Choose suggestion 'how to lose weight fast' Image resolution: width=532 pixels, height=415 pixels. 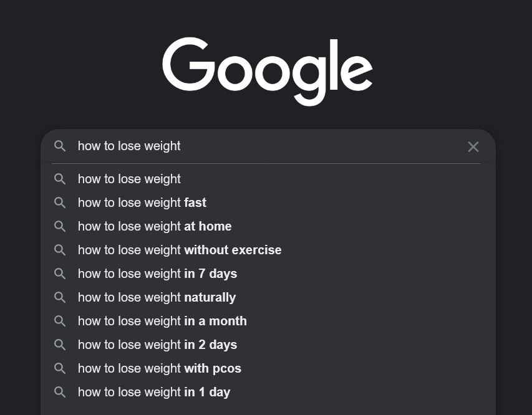tap(268, 203)
